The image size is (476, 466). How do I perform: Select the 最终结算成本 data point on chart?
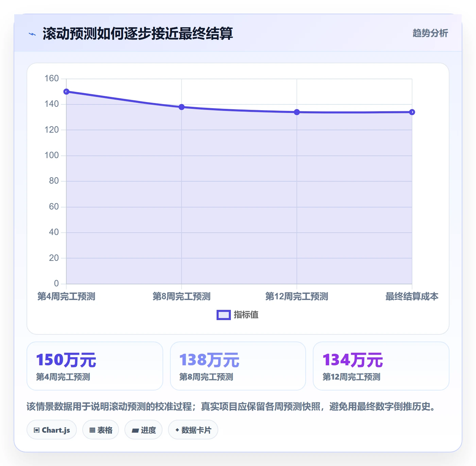click(x=412, y=112)
